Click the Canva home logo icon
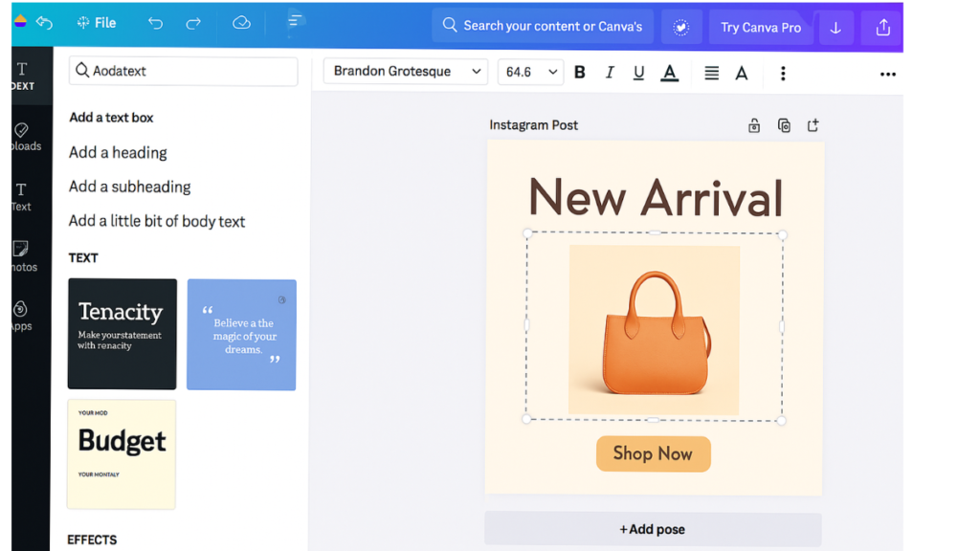This screenshot has height=551, width=980. (x=20, y=21)
